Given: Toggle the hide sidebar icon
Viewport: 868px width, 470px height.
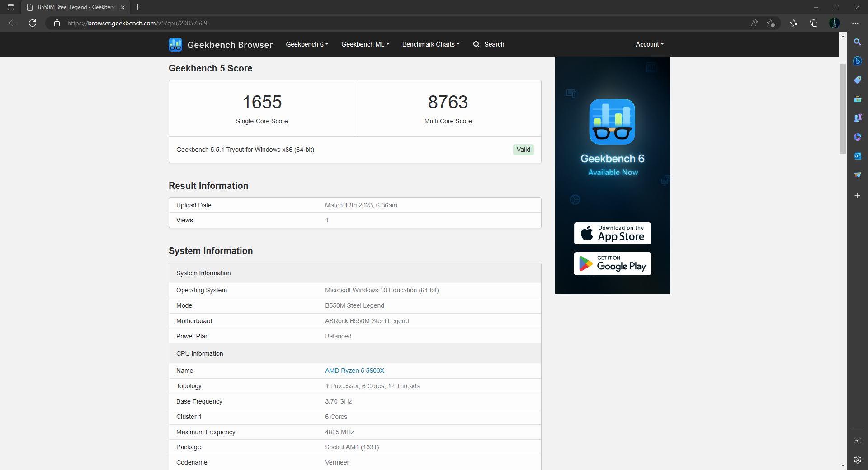Looking at the screenshot, I should [857, 441].
